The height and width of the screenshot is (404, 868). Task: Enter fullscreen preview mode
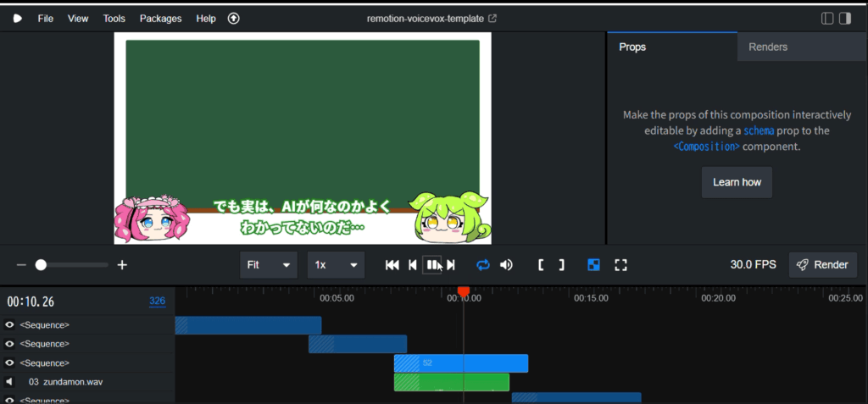[620, 265]
